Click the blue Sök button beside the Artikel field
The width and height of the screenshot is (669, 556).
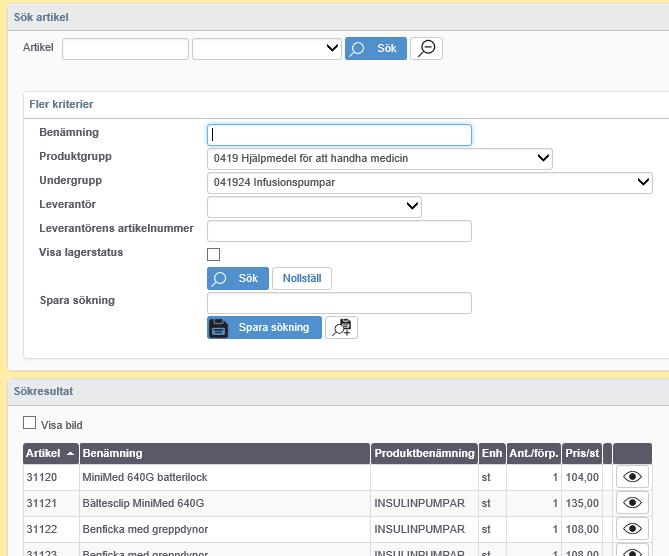point(375,48)
